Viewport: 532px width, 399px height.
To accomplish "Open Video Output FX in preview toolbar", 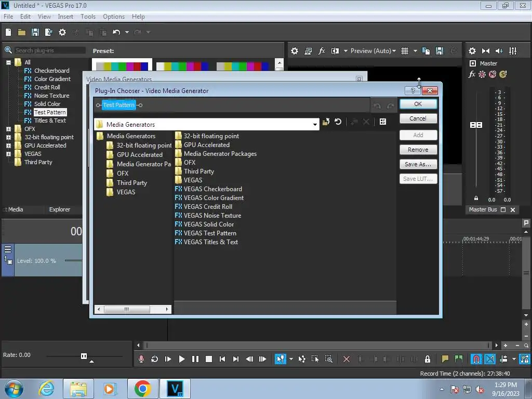I will coord(321,51).
